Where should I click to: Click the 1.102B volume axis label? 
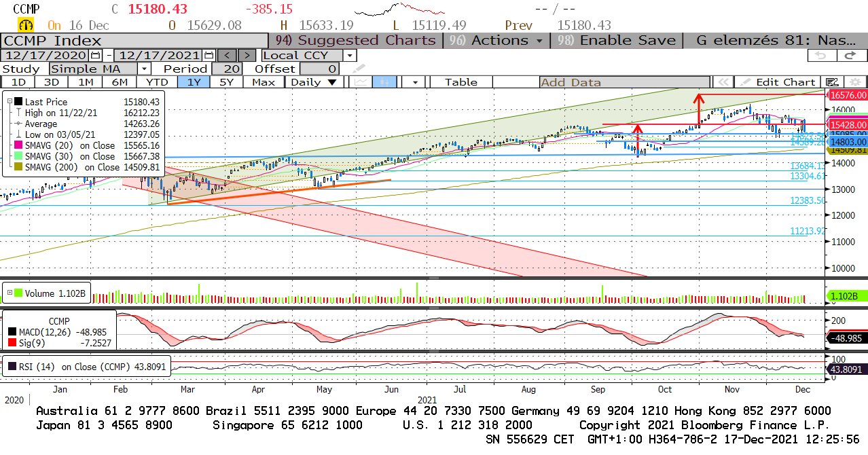(x=847, y=296)
